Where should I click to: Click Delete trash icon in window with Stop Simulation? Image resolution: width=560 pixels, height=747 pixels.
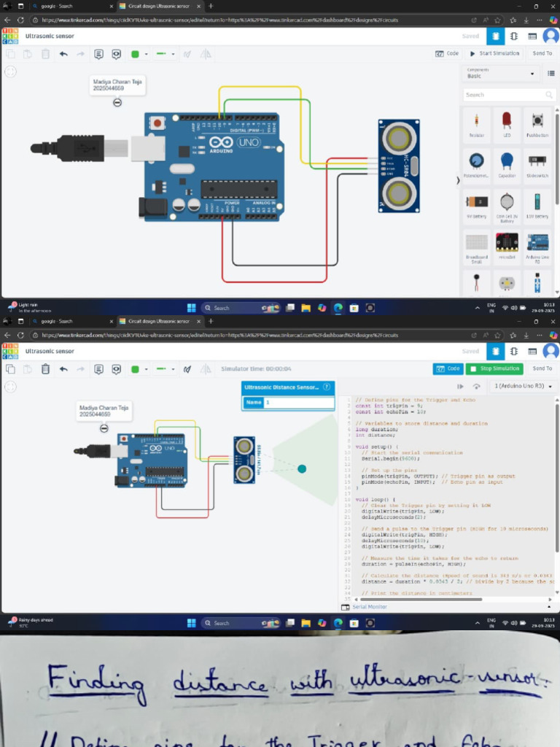point(45,369)
